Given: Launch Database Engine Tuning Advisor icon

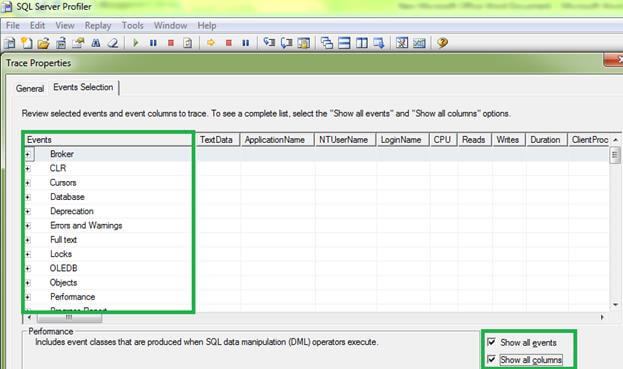Looking at the screenshot, I should [x=402, y=43].
